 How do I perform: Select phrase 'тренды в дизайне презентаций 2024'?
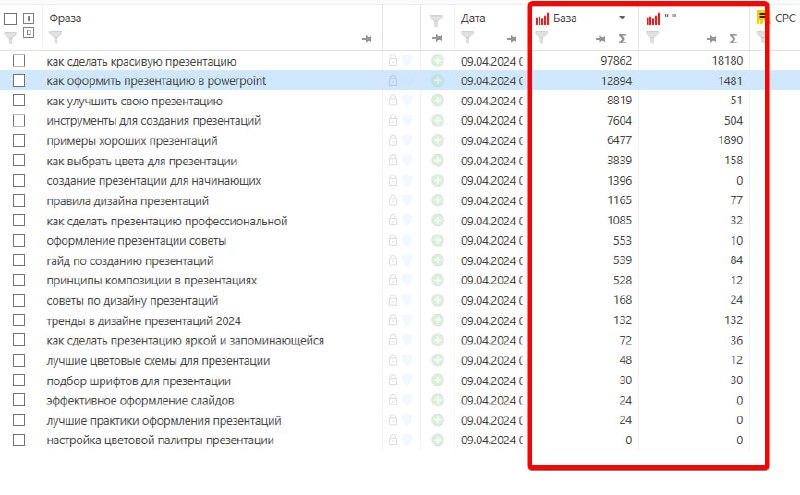pyautogui.click(x=143, y=321)
